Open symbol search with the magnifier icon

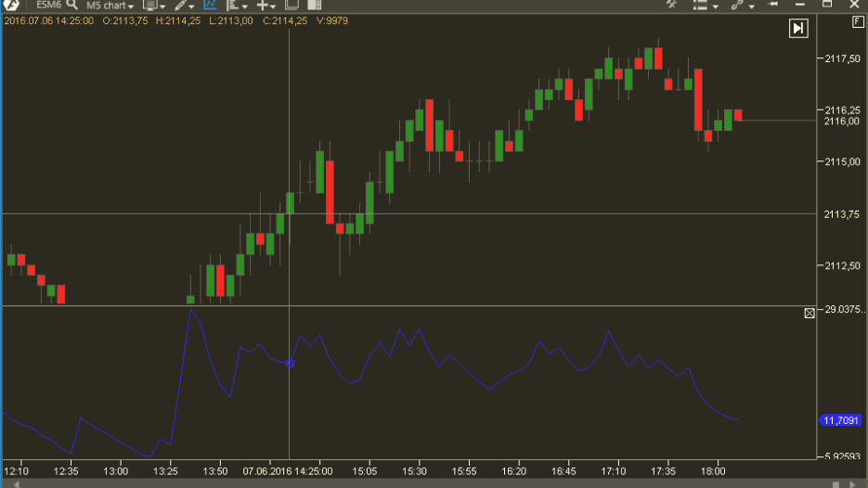point(72,5)
